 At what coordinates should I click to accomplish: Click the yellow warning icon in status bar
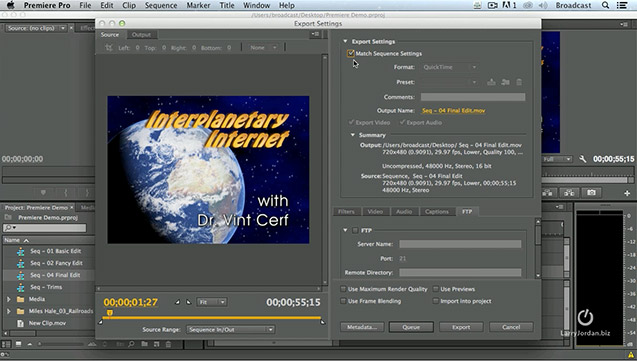coord(631,355)
